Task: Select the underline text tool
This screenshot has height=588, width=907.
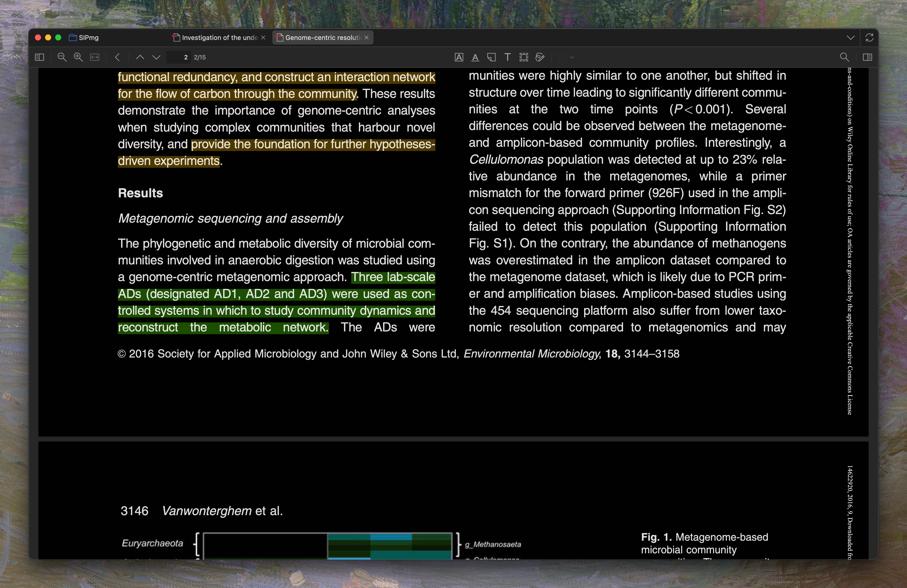Action: 475,57
